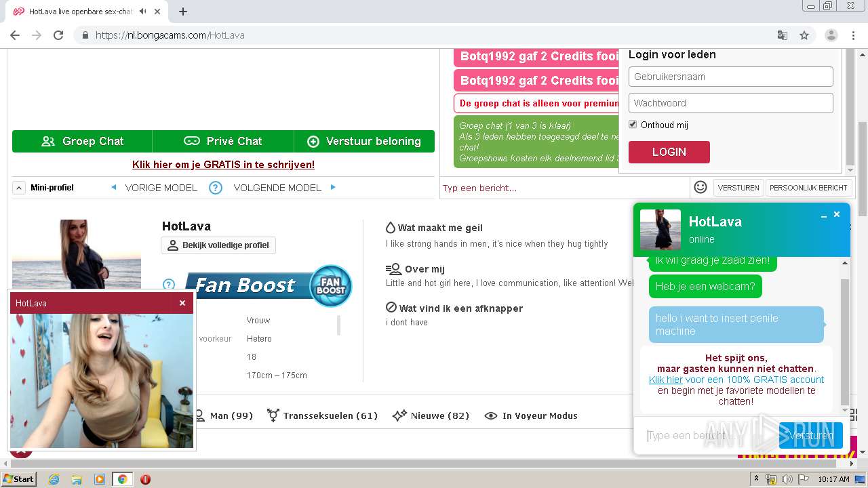
Task: Select the Nieuwe (82) category
Action: coord(431,415)
